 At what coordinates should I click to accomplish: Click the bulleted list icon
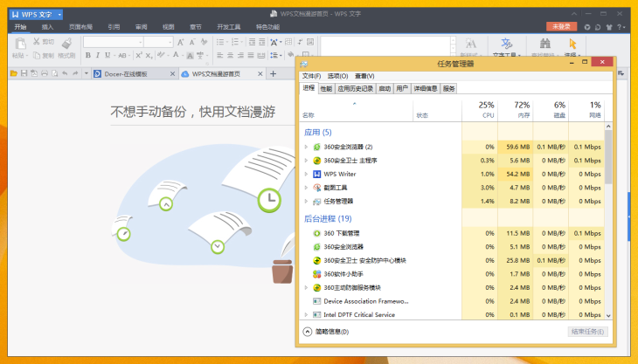pyautogui.click(x=220, y=42)
